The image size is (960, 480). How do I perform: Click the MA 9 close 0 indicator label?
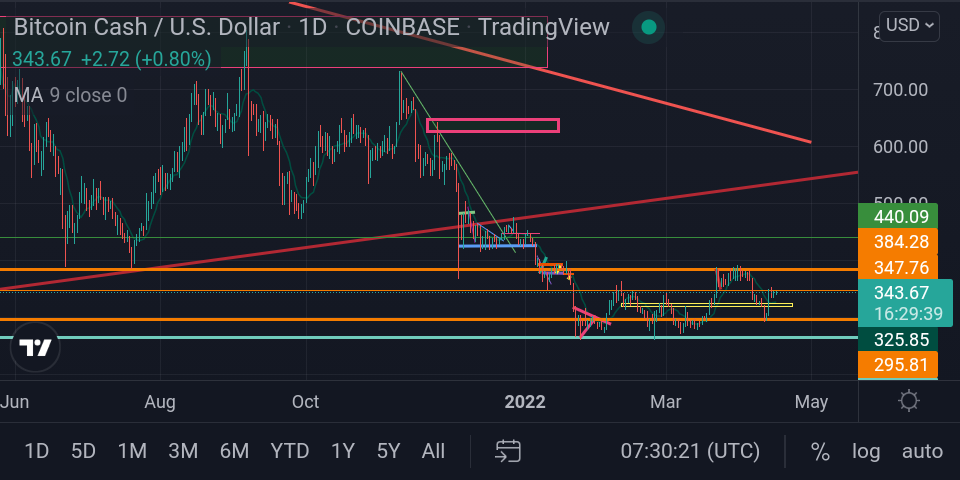pos(70,95)
